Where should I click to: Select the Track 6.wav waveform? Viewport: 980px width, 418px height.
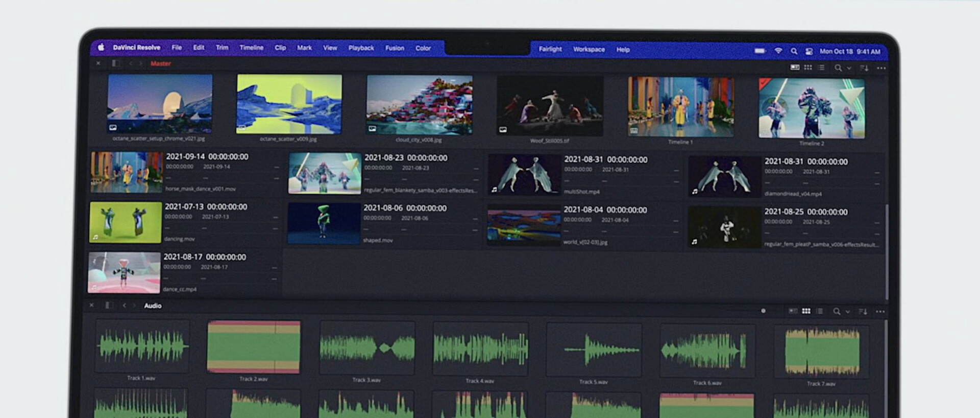pyautogui.click(x=707, y=351)
